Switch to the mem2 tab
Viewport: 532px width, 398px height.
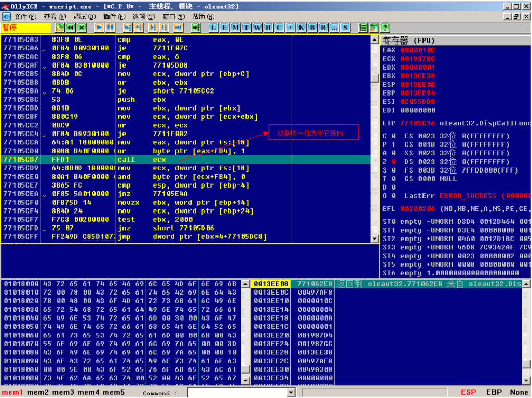pyautogui.click(x=38, y=392)
